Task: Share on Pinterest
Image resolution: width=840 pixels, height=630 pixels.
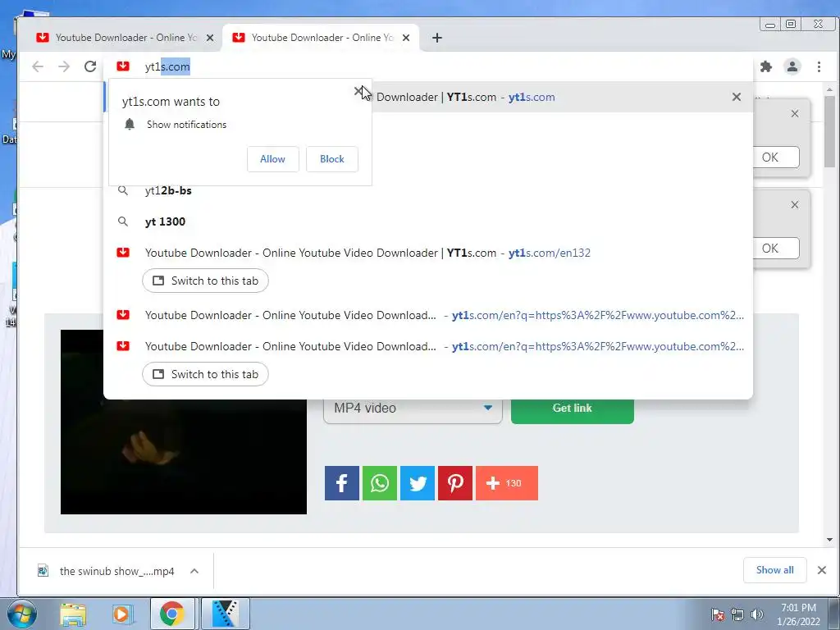Action: click(x=454, y=483)
